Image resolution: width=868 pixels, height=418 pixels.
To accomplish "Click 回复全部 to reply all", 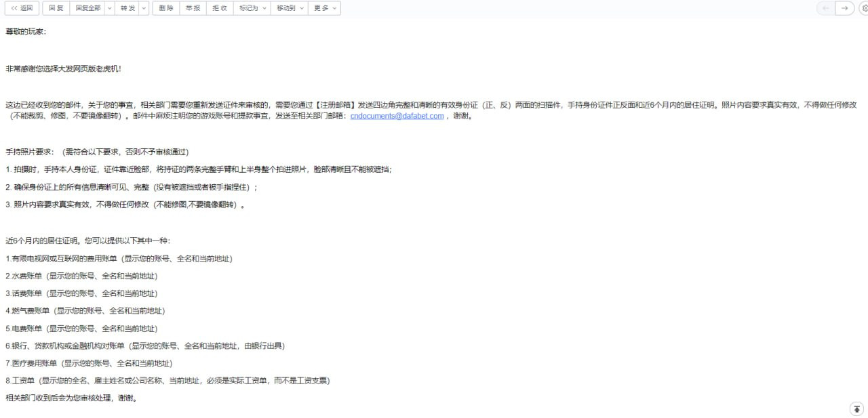I will tap(87, 8).
